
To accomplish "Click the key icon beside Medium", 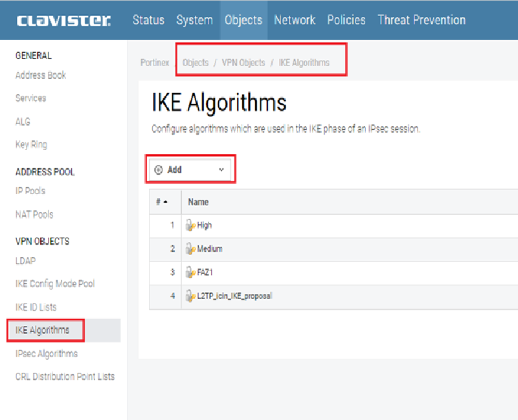I will (190, 249).
